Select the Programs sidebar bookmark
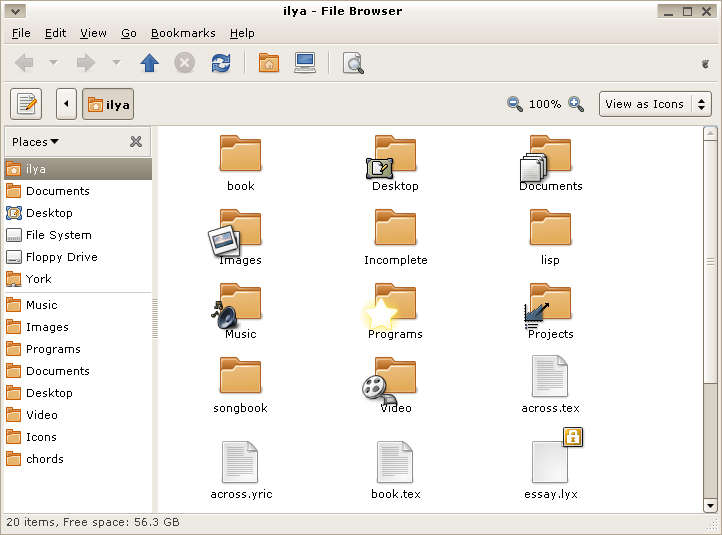The height and width of the screenshot is (535, 722). point(78,349)
